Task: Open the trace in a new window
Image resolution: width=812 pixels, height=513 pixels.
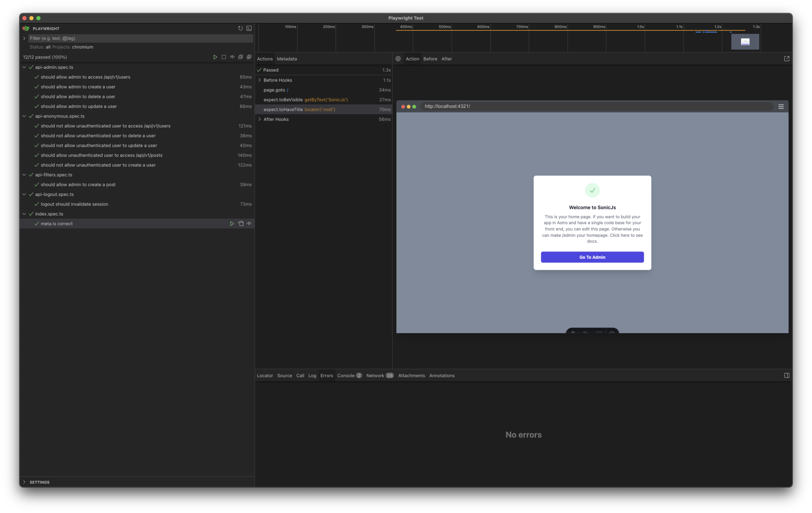Action: coord(787,58)
